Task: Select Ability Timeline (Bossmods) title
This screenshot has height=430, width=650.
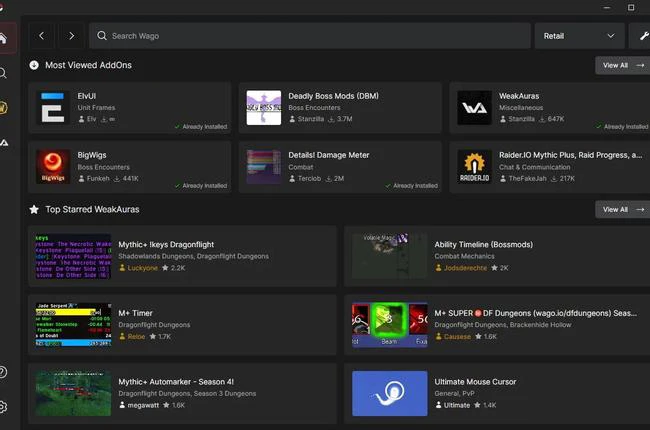Action: coord(484,245)
